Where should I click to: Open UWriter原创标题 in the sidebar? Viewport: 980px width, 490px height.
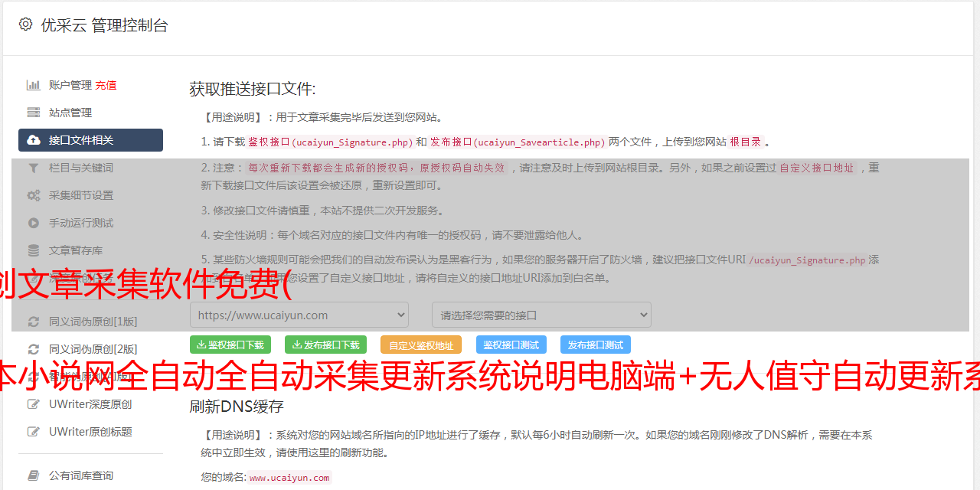(x=90, y=432)
